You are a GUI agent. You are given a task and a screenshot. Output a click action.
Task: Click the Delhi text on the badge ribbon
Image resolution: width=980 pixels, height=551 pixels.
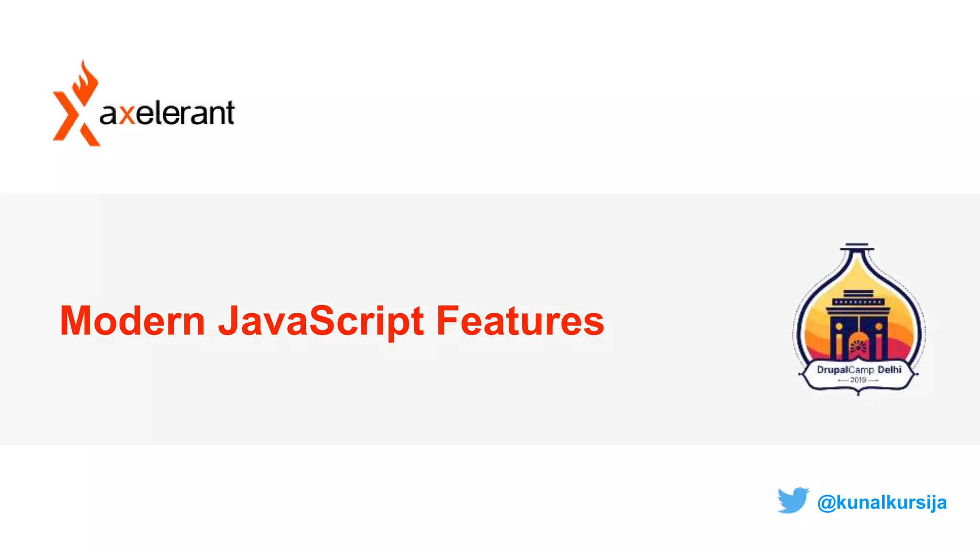tap(890, 370)
